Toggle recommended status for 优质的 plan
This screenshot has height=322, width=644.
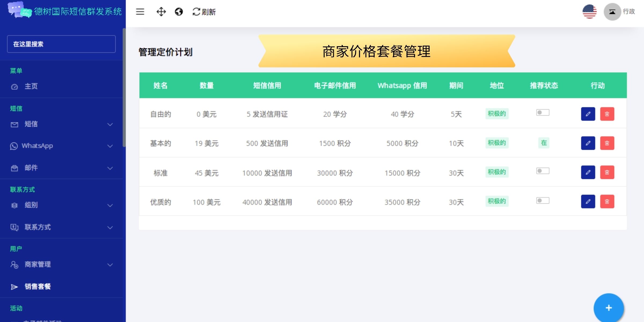543,200
